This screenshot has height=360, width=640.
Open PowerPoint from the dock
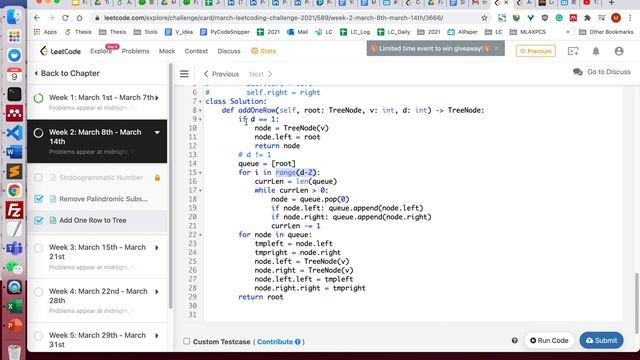pyautogui.click(x=14, y=326)
